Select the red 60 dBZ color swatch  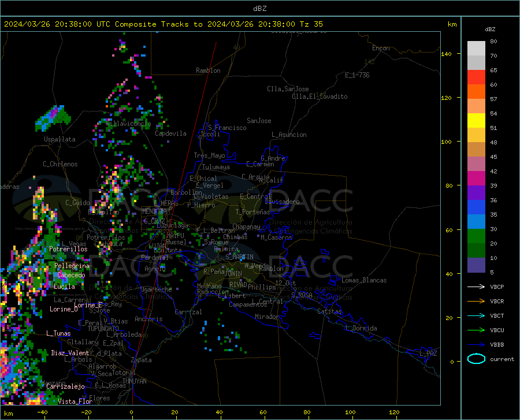476,77
